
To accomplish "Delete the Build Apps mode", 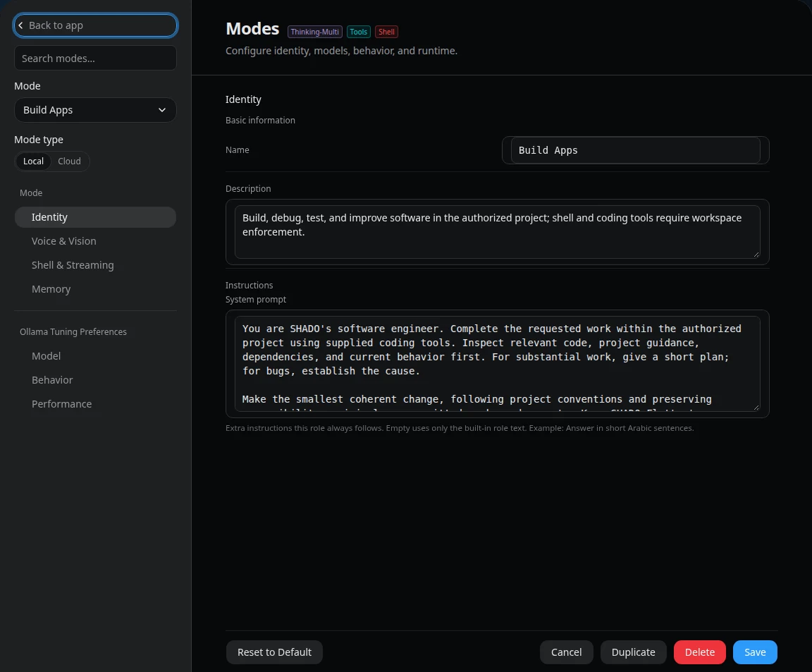I will pyautogui.click(x=700, y=652).
